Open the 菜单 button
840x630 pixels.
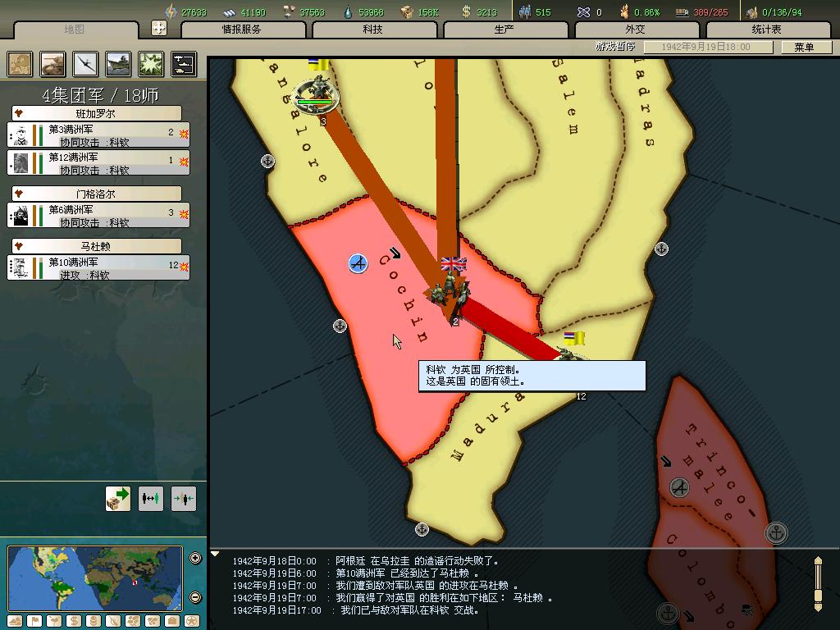coord(806,47)
